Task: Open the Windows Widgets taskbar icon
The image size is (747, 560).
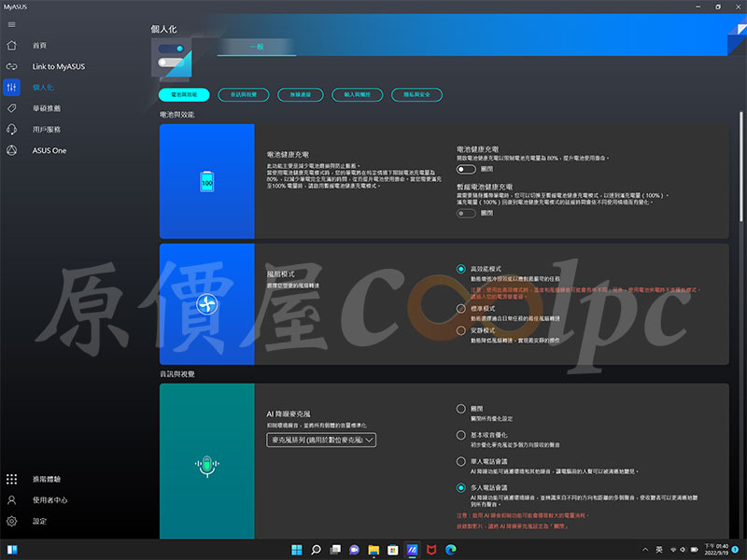Action: pyautogui.click(x=12, y=550)
